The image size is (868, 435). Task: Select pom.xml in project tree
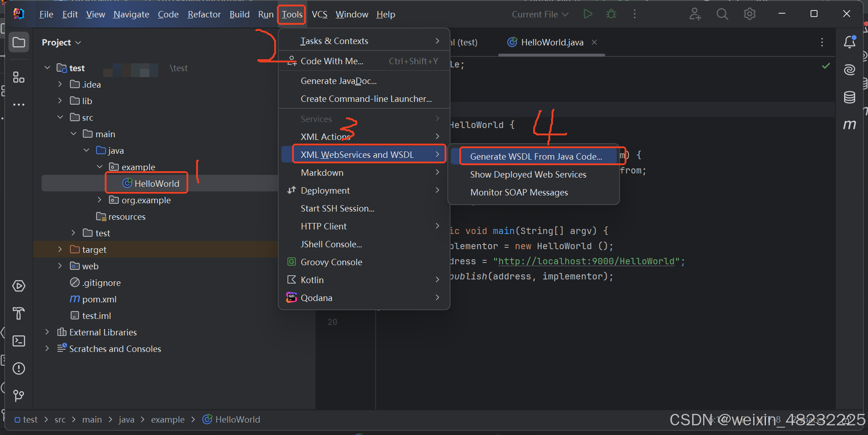99,299
